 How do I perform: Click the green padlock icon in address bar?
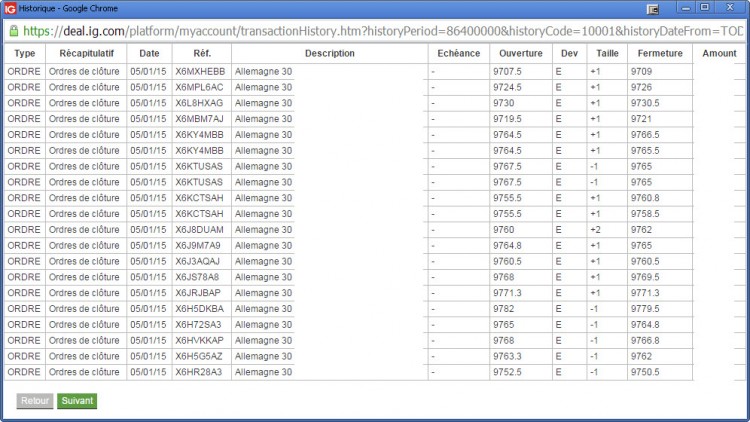coord(14,31)
